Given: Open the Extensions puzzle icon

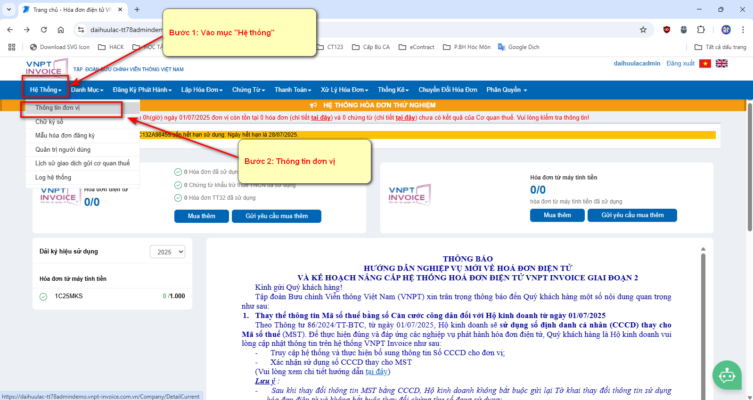Looking at the screenshot, I should pyautogui.click(x=701, y=30).
